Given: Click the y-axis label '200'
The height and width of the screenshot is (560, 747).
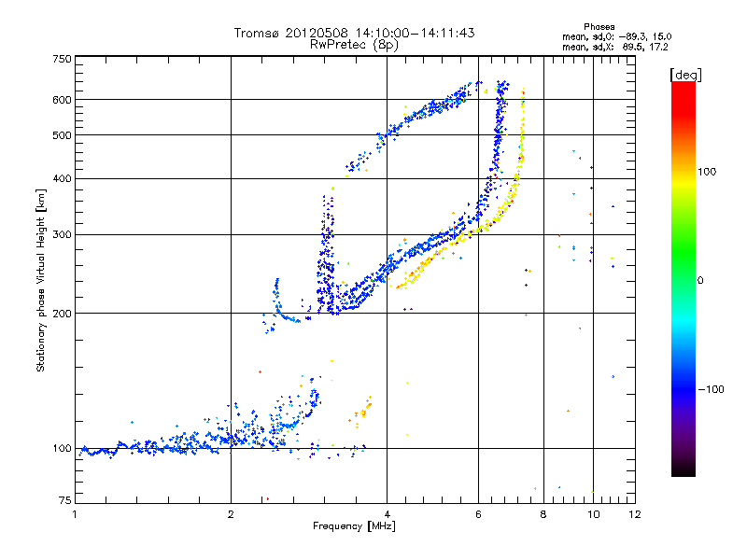Looking at the screenshot, I should point(62,314).
